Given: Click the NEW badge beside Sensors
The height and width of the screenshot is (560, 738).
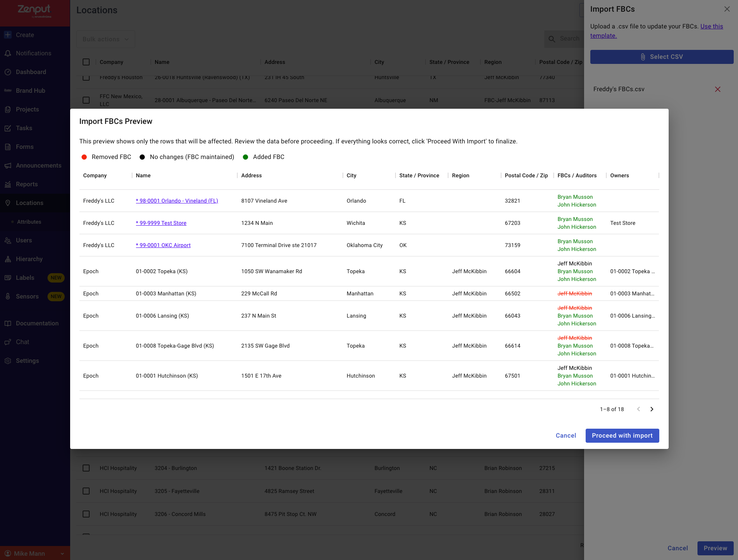Looking at the screenshot, I should click(56, 297).
